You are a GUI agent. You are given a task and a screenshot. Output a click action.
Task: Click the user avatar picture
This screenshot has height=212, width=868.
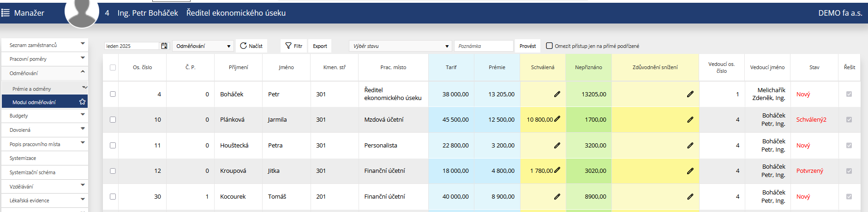click(82, 13)
